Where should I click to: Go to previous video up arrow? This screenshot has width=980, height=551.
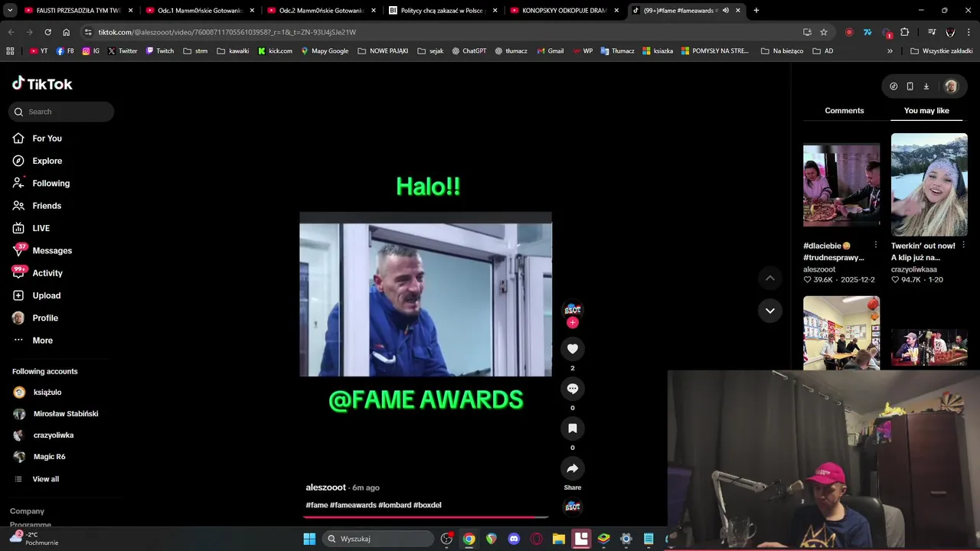(769, 279)
